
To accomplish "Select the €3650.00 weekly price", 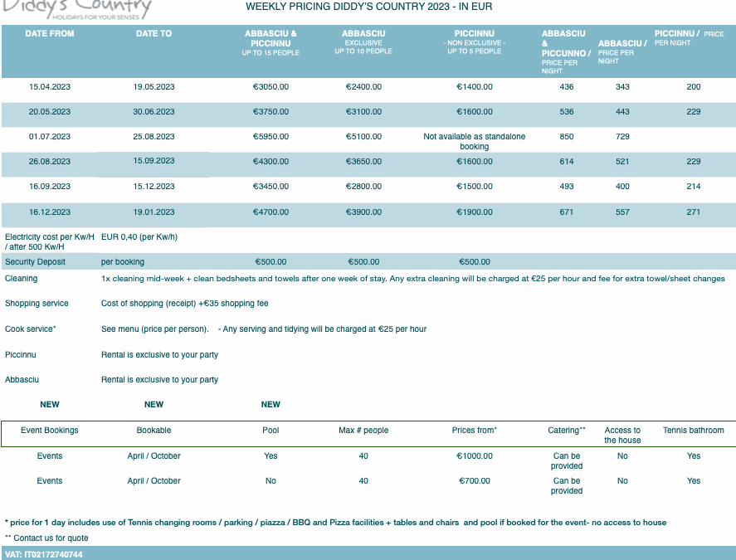I will pyautogui.click(x=363, y=162).
